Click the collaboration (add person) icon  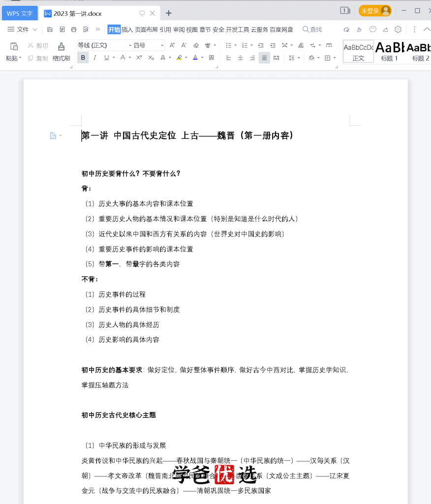point(359,30)
